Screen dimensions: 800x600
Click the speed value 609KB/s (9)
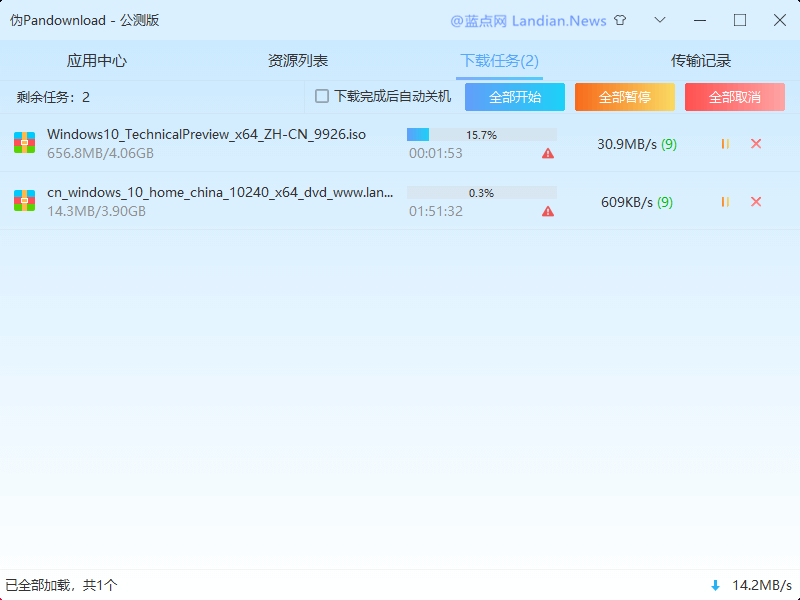pyautogui.click(x=637, y=203)
